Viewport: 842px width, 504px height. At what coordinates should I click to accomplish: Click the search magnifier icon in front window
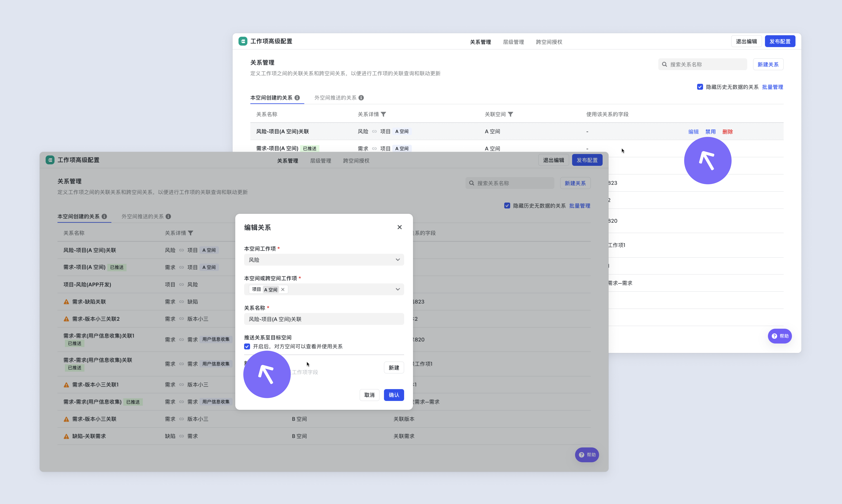[472, 183]
